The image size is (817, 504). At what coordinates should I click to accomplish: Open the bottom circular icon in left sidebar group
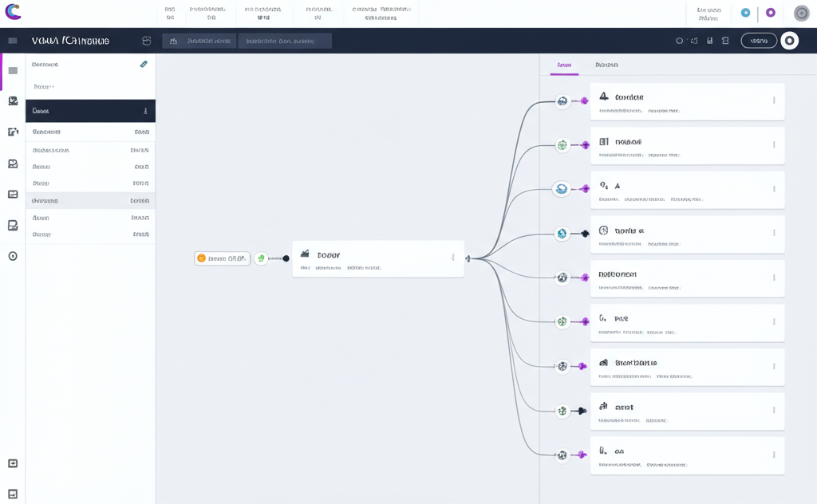pos(13,256)
